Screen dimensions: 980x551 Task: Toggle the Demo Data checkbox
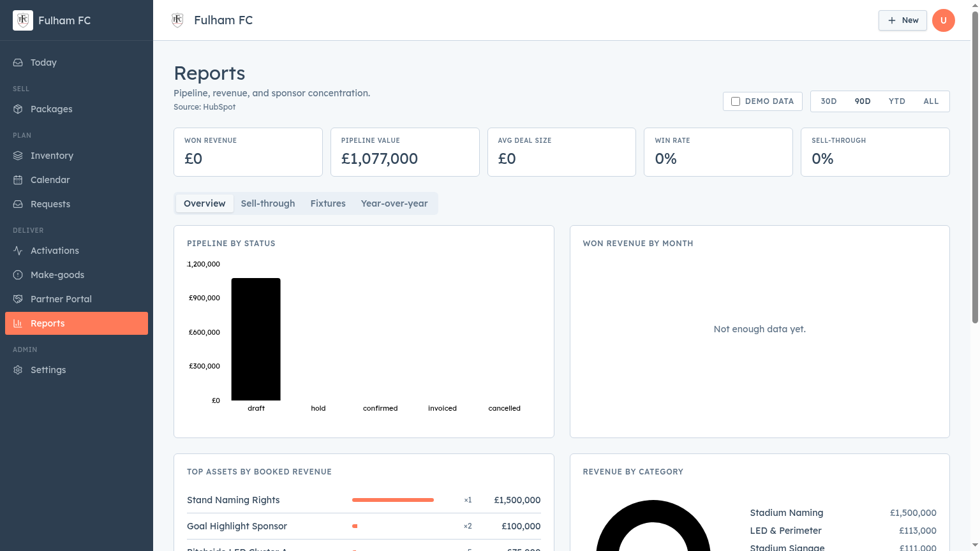(736, 101)
